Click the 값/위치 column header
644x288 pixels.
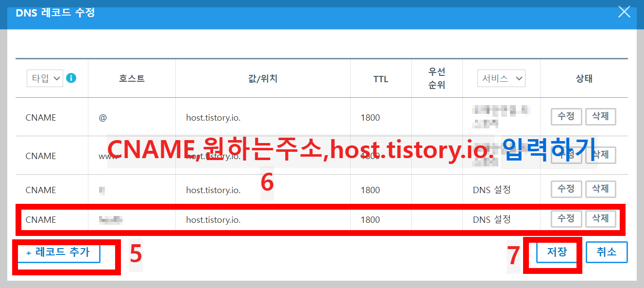click(263, 78)
